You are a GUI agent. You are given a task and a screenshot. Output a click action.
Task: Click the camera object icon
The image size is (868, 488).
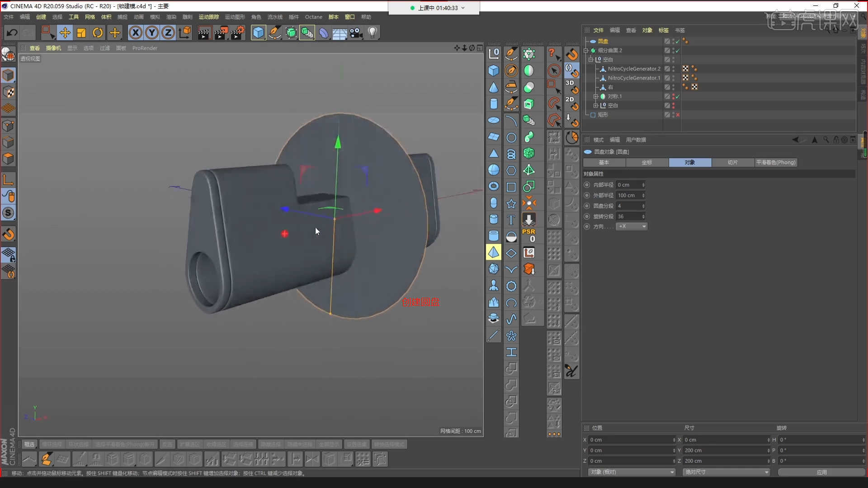pos(356,33)
